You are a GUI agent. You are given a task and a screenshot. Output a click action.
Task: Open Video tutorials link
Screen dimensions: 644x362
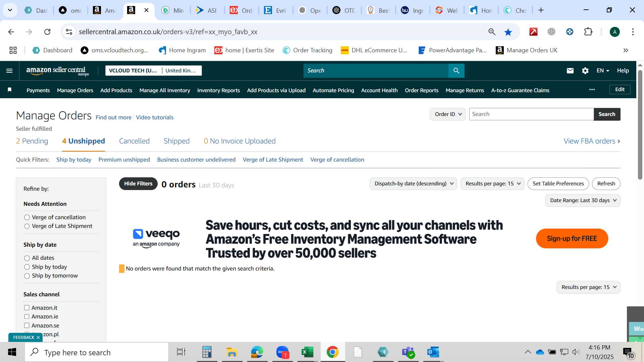[x=155, y=118]
